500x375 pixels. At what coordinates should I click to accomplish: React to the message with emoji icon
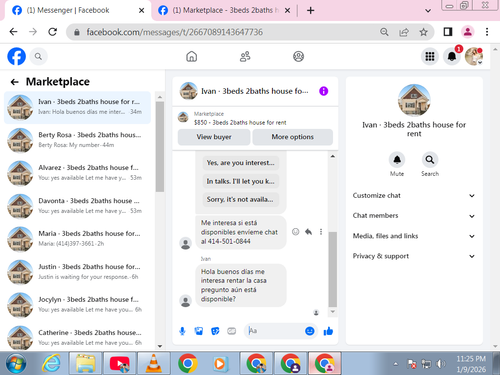click(295, 232)
